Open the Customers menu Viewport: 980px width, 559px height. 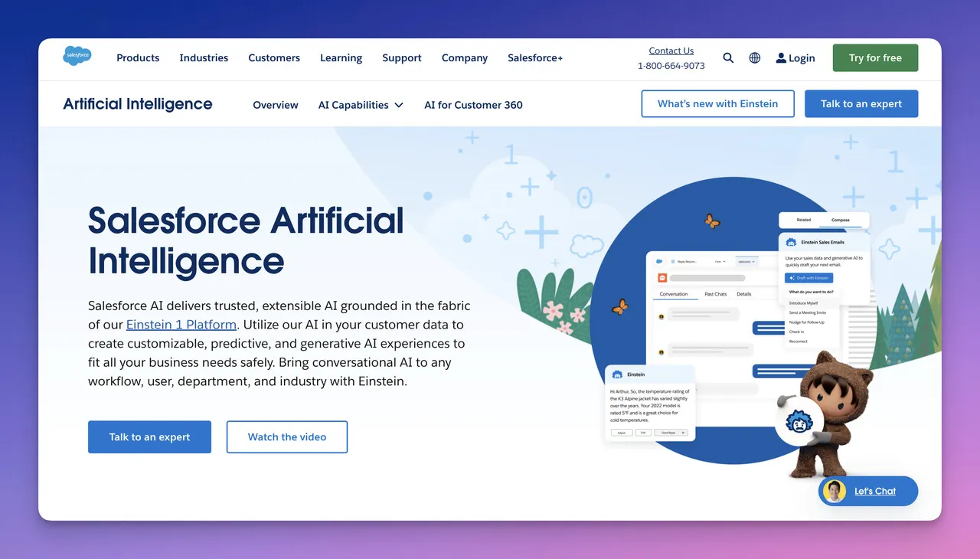click(x=274, y=58)
